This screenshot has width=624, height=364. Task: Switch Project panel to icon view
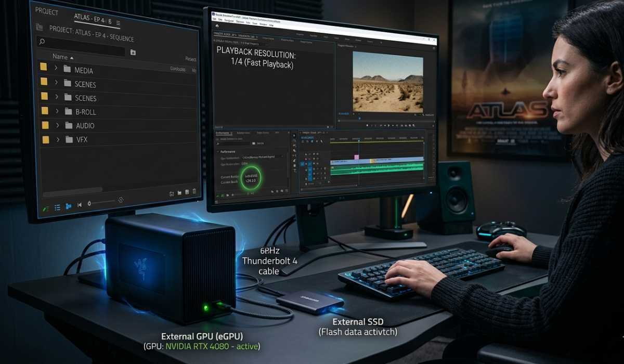68,206
